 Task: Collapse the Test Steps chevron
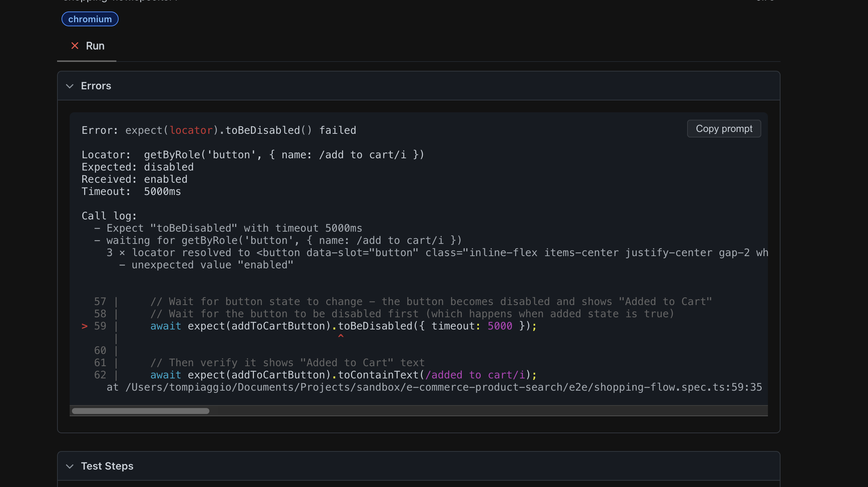coord(69,466)
